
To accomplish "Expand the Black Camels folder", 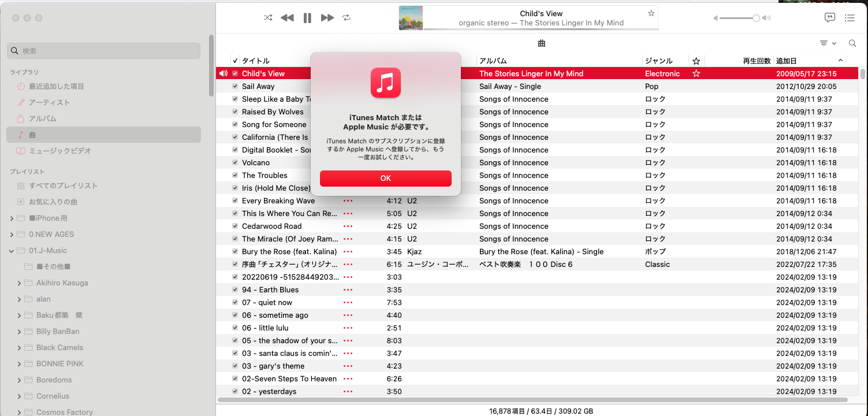I will tap(20, 348).
